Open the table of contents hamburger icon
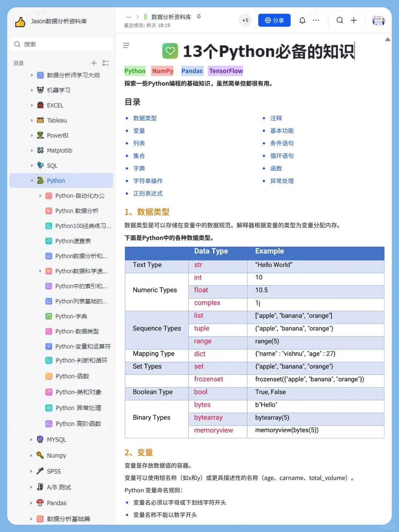Viewport: 399px width, 532px height. pyautogui.click(x=126, y=45)
